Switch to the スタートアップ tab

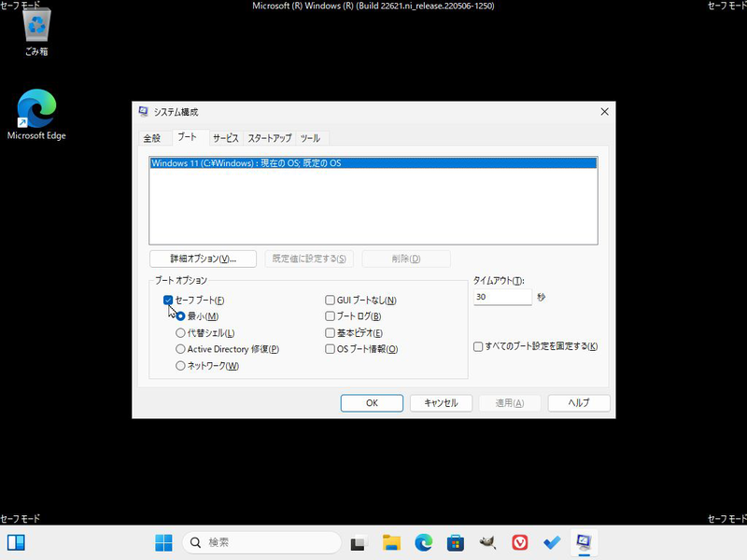coord(270,138)
